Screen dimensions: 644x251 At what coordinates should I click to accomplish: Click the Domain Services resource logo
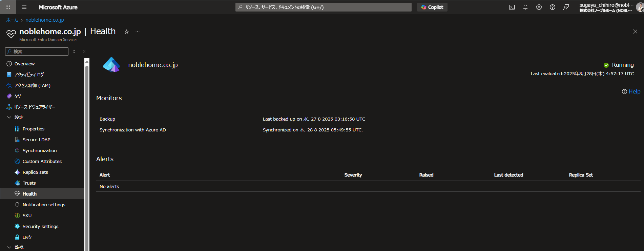(x=111, y=65)
